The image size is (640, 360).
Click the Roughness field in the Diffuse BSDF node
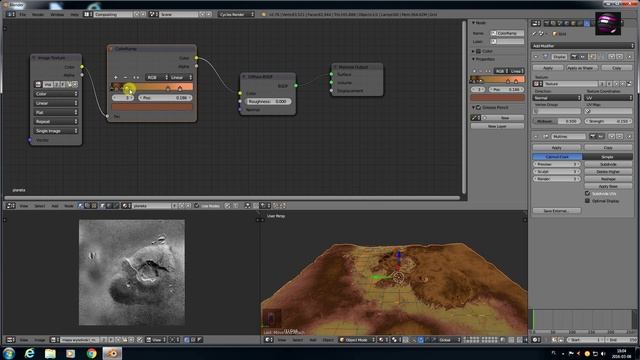point(269,101)
